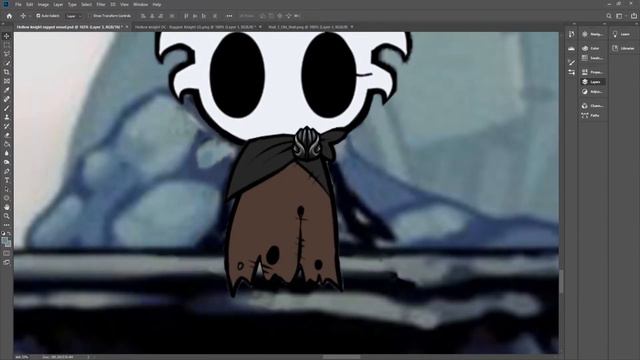
Task: Close the first document tab
Action: coord(127,27)
